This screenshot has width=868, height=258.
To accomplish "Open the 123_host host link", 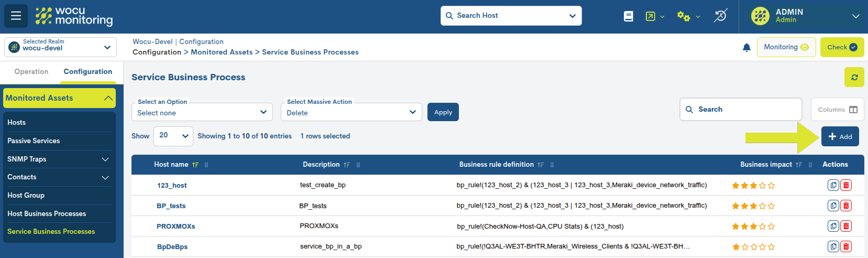I will click(172, 185).
